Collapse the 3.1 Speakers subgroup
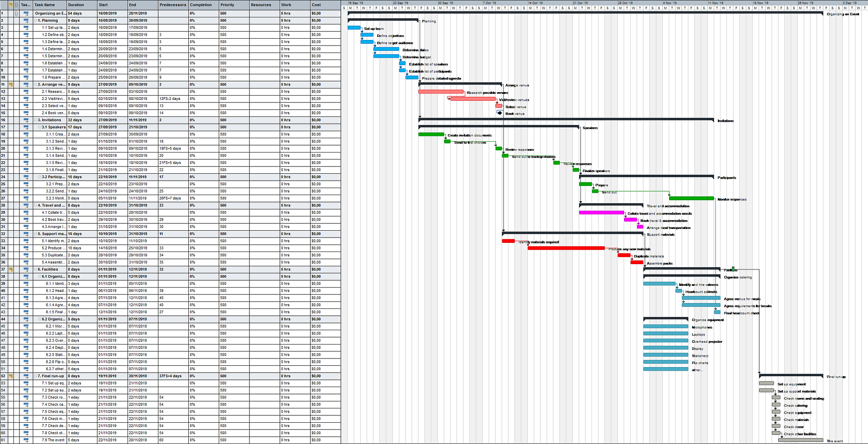This screenshot has width=868, height=444. pos(40,127)
